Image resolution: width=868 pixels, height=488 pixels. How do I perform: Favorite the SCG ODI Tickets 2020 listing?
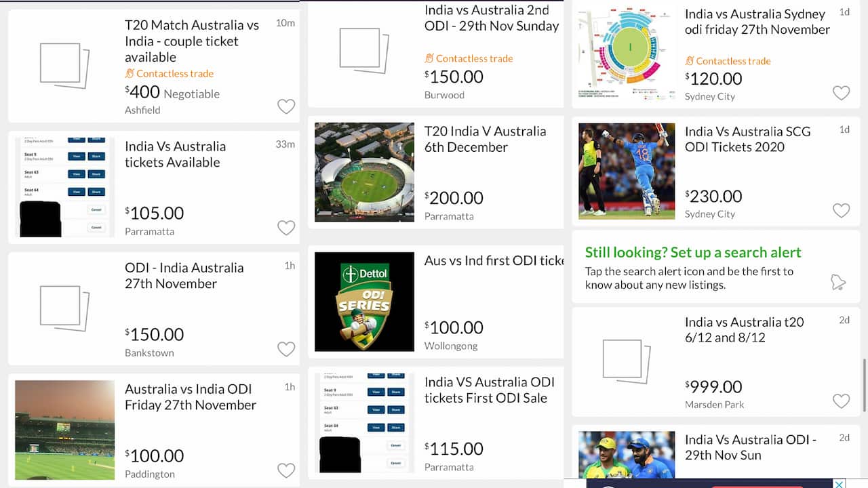click(841, 211)
